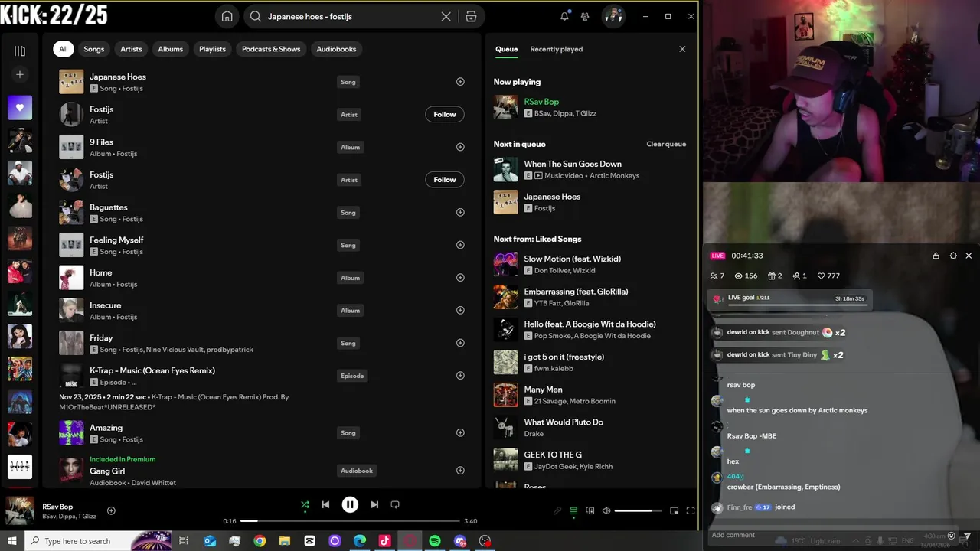The width and height of the screenshot is (980, 551).
Task: Open Friend Activity icon
Action: point(585,16)
